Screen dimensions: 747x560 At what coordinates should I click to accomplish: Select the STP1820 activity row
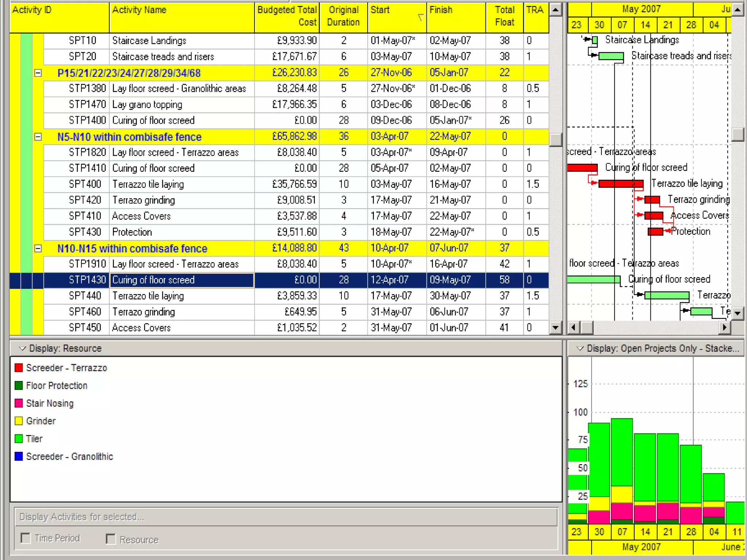pos(87,152)
